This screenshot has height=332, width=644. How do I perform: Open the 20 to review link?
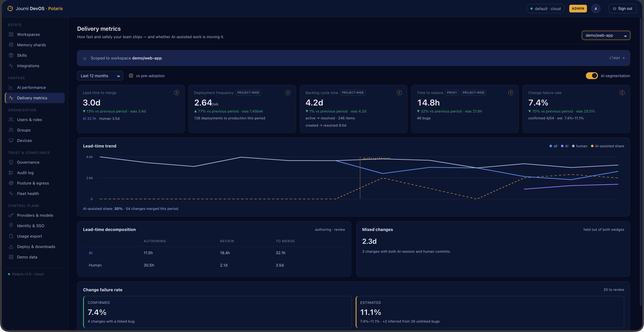[614, 290]
